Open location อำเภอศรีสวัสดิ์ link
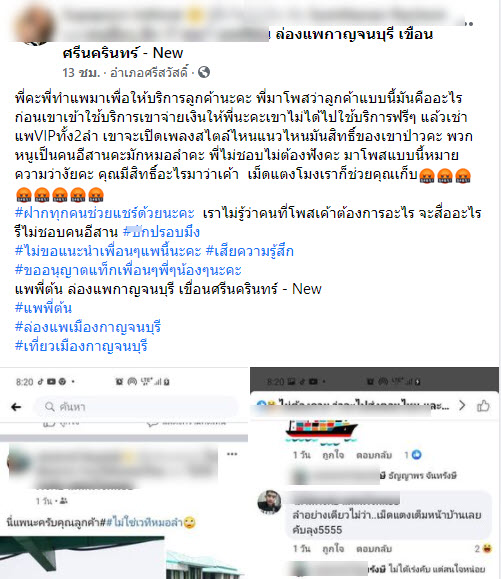The width and height of the screenshot is (501, 579). coord(149,72)
